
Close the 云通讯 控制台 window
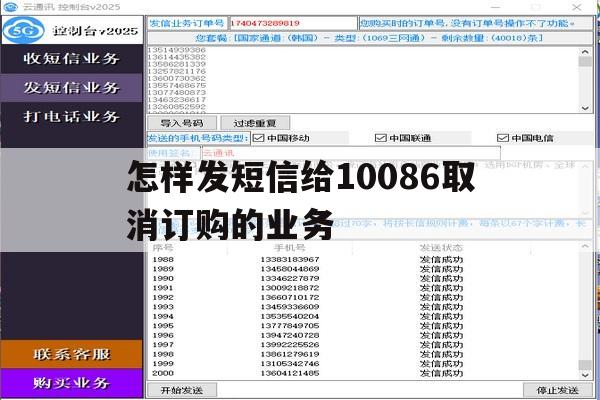point(577,7)
